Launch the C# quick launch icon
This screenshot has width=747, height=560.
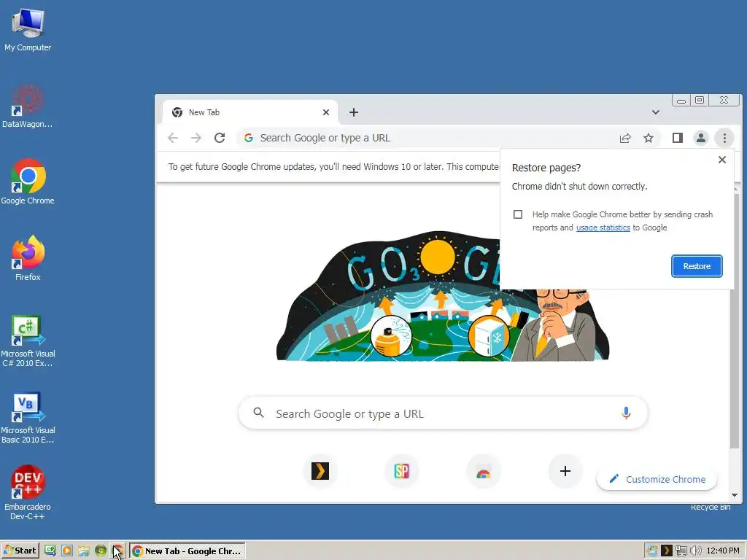50,551
